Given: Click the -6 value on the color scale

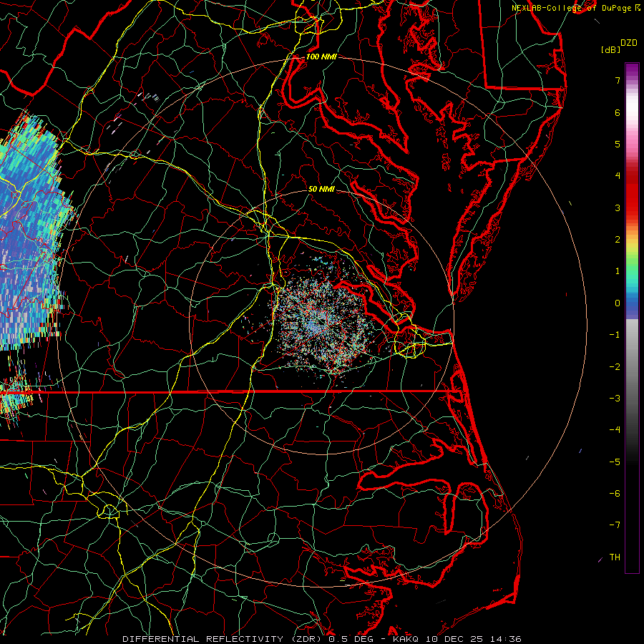Looking at the screenshot, I should (615, 494).
